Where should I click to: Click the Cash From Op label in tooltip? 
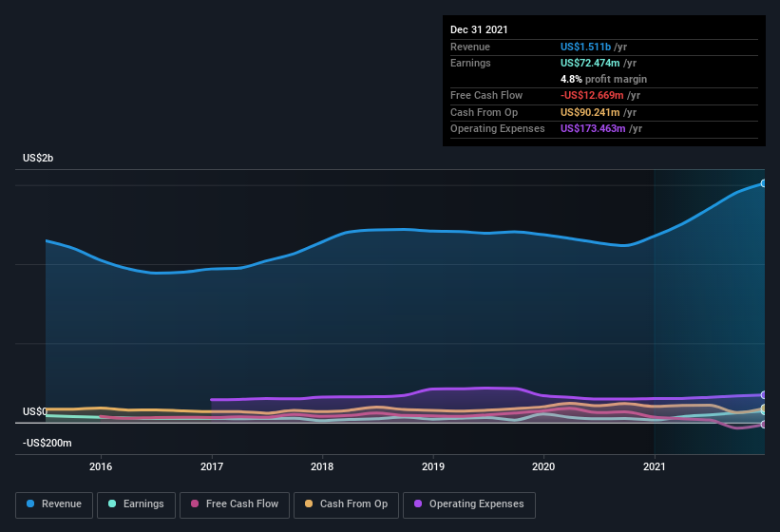point(484,112)
